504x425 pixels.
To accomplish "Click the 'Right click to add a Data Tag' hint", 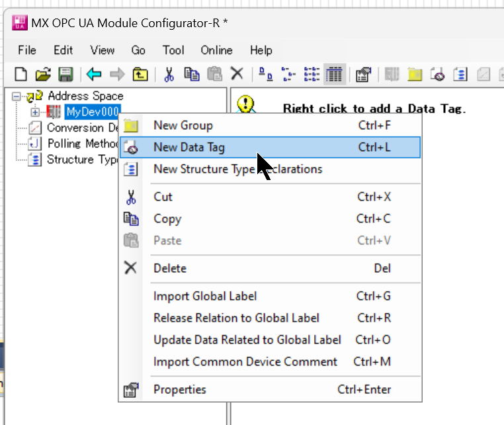I will pos(374,109).
